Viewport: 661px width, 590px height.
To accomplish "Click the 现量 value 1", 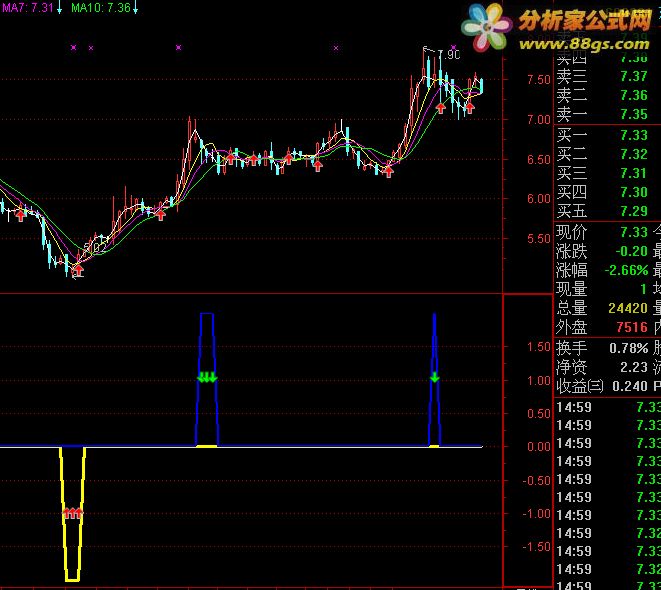I will point(643,289).
